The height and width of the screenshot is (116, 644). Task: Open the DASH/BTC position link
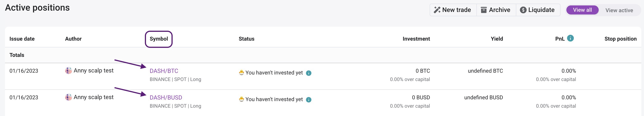[x=164, y=71]
